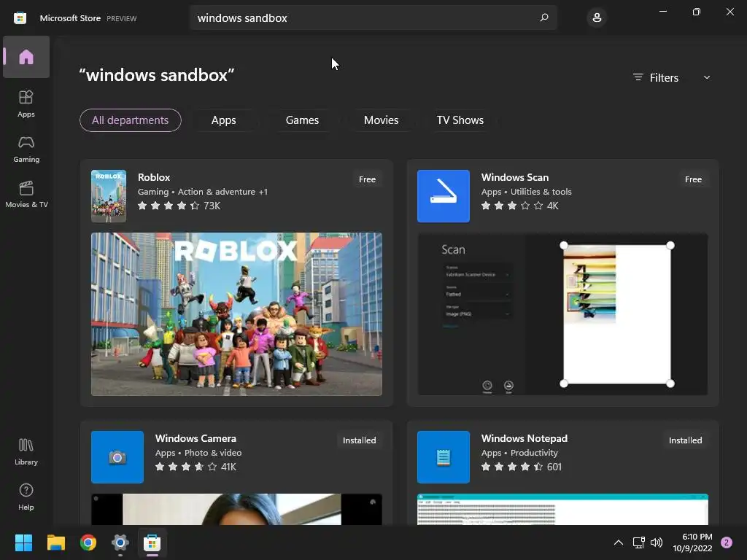The image size is (747, 560).
Task: Click the Windows Notepad 601 rating
Action: [521, 467]
